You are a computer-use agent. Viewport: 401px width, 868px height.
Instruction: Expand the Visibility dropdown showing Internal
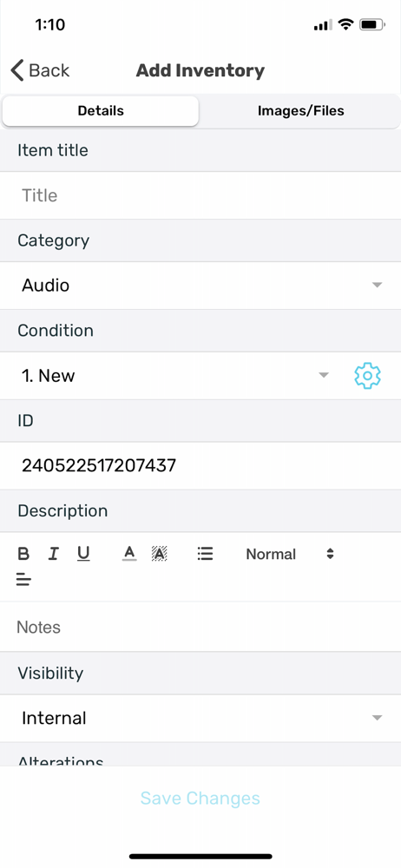point(200,719)
